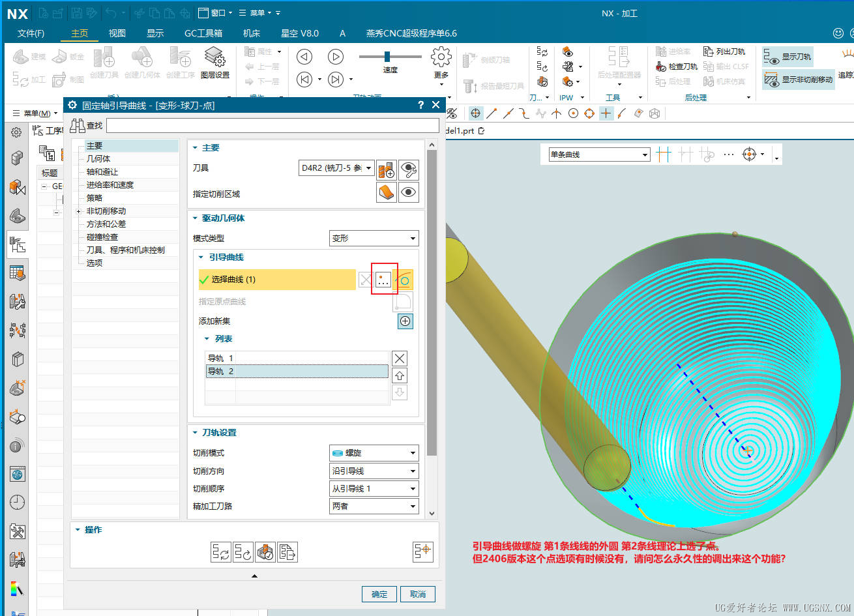Image resolution: width=854 pixels, height=616 pixels.
Task: Play tool path animation forward
Action: pyautogui.click(x=336, y=57)
